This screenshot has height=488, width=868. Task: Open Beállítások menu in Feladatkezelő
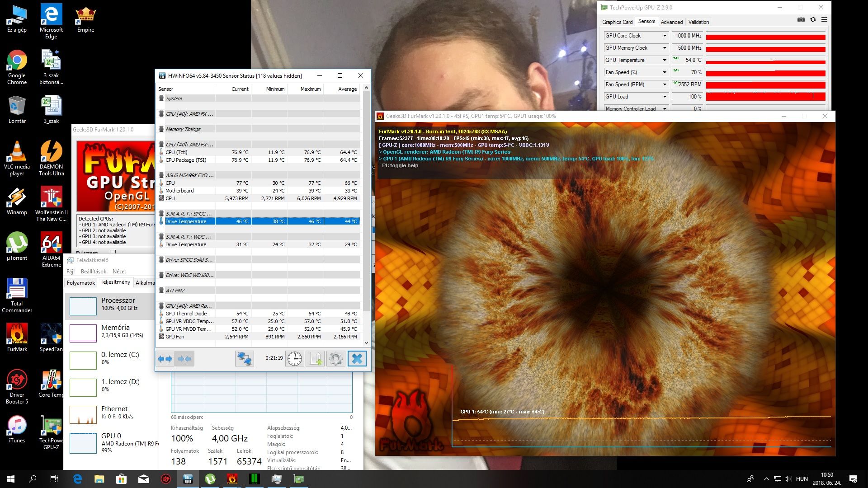(x=94, y=272)
